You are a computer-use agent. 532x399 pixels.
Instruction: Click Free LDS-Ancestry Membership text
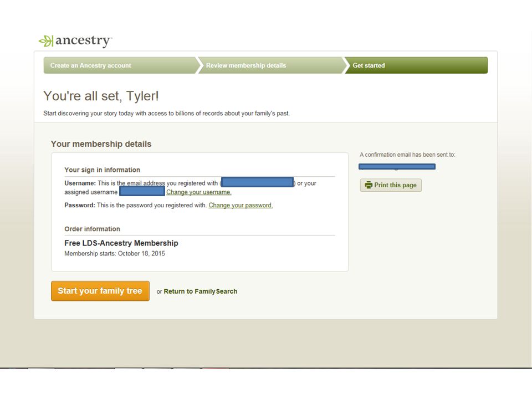click(121, 243)
